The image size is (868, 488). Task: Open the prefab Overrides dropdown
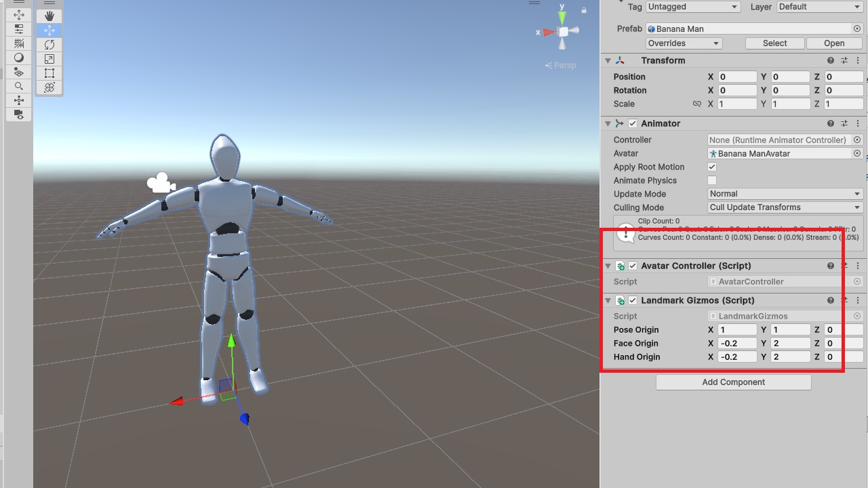point(684,43)
